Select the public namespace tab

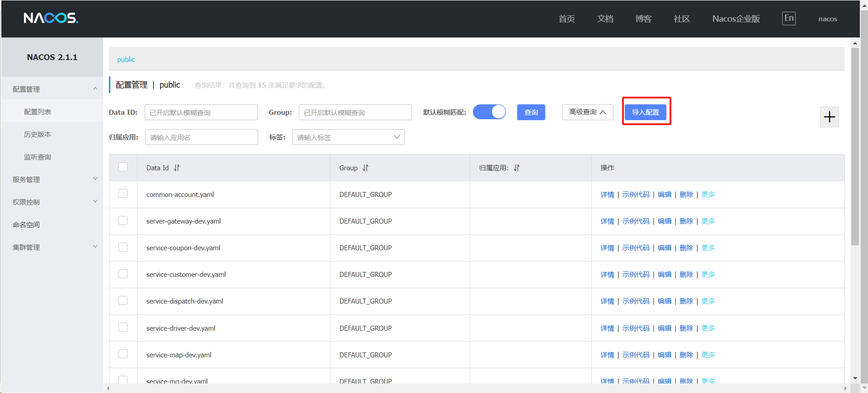[x=126, y=60]
